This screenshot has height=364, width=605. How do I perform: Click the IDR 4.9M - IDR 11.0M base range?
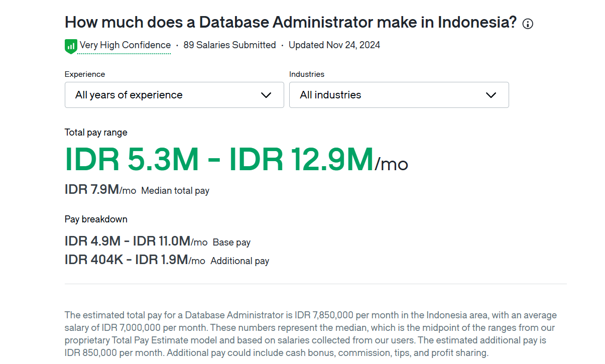[x=128, y=241]
